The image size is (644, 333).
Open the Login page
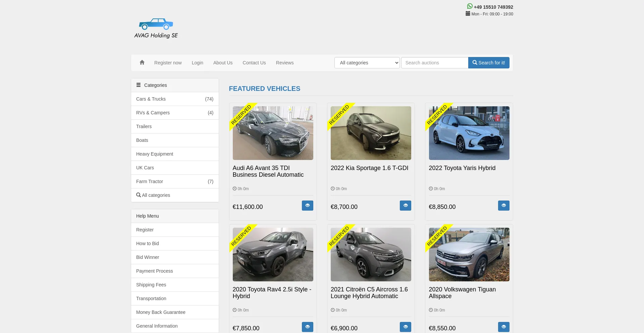[x=198, y=63]
